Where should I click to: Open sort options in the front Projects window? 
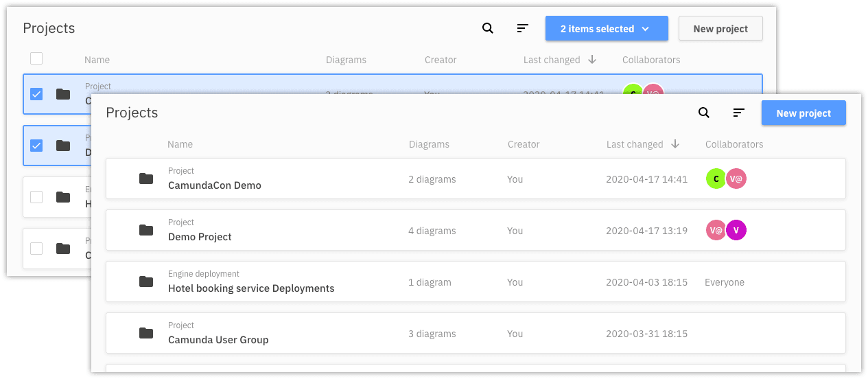tap(739, 113)
